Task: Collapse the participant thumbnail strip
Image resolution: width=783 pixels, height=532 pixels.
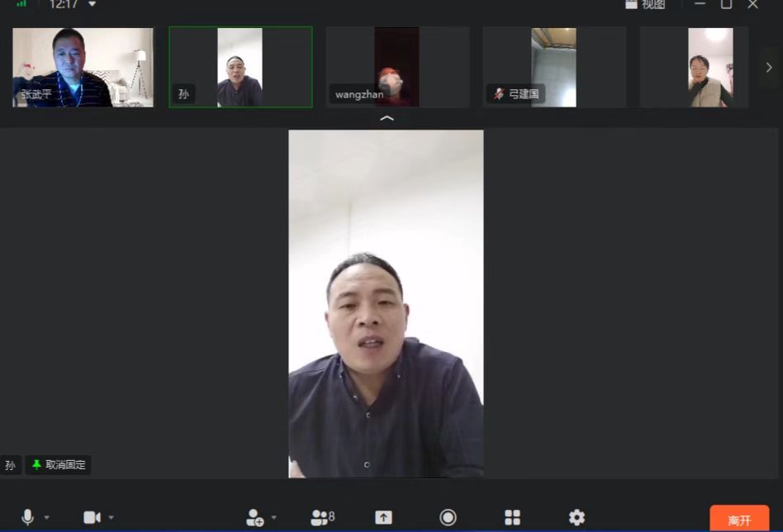Action: tap(386, 119)
